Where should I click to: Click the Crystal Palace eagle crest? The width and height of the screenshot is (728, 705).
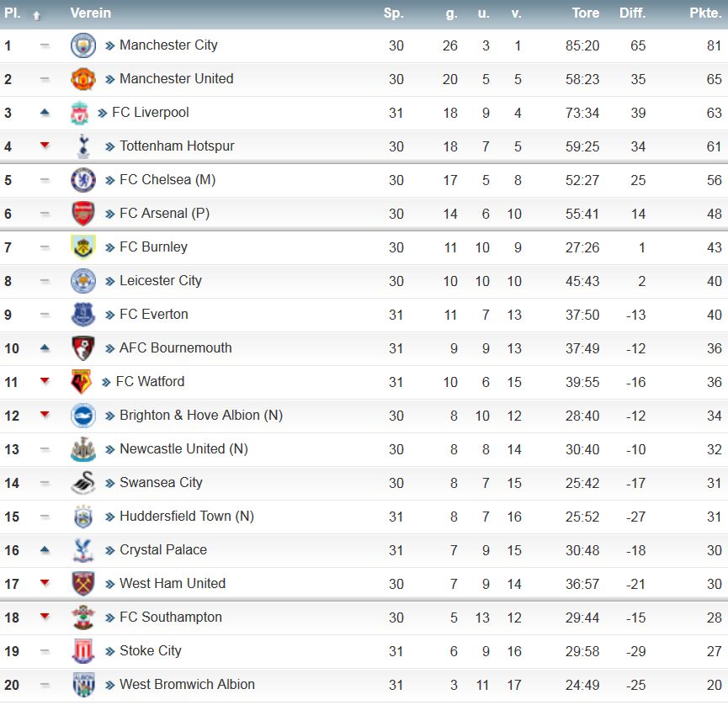point(83,550)
